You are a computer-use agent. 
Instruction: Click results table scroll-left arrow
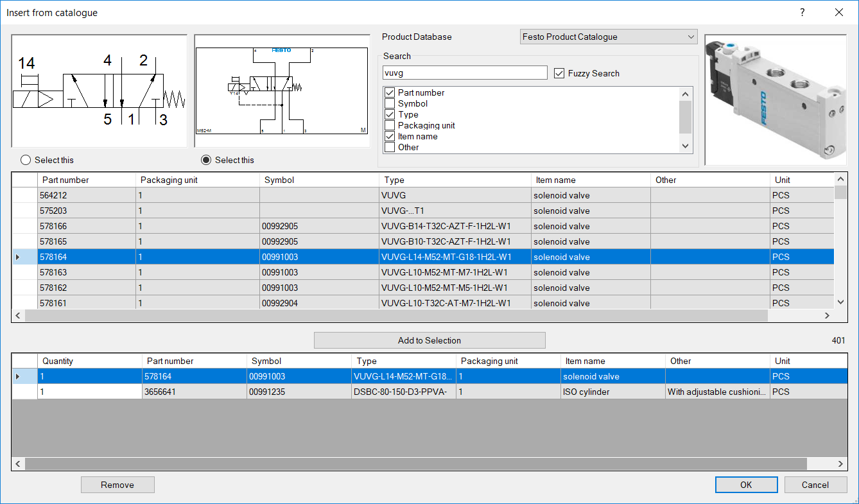18,316
